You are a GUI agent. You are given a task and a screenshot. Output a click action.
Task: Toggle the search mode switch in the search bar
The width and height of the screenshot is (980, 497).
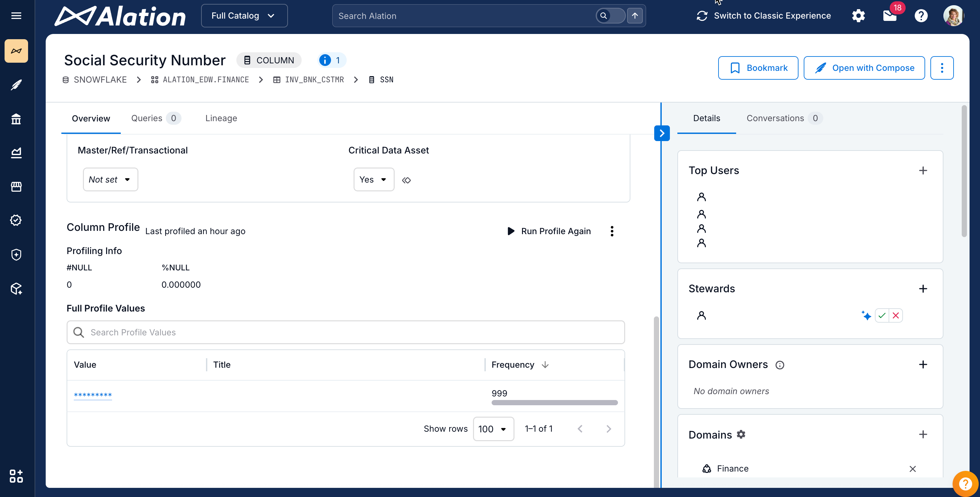(x=610, y=16)
